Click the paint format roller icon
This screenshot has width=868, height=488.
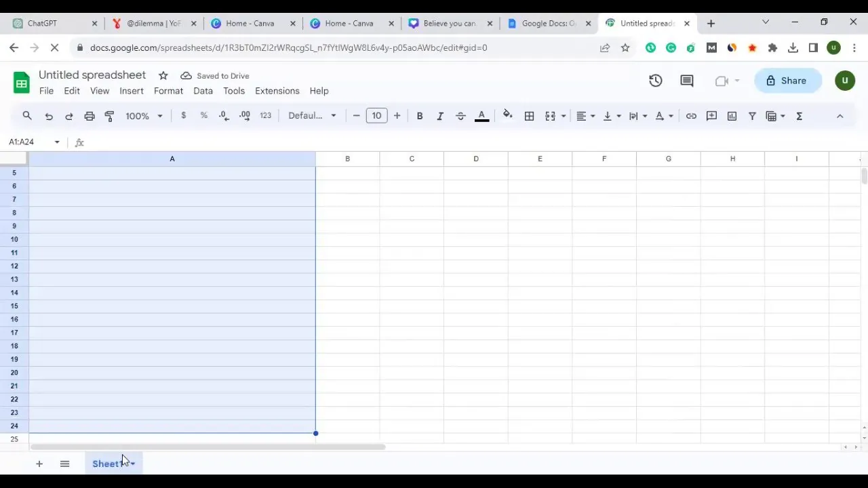coord(109,116)
